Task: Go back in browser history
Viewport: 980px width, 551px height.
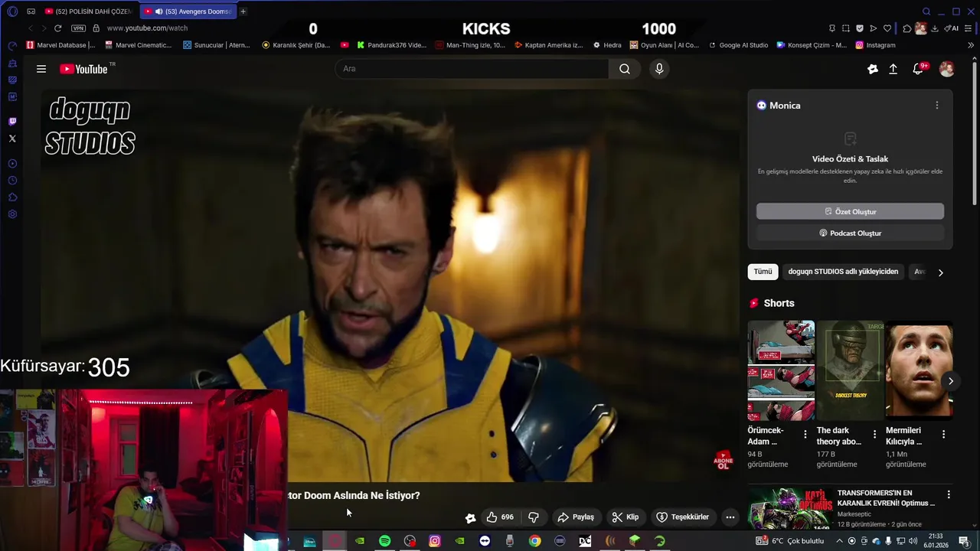Action: coord(31,28)
